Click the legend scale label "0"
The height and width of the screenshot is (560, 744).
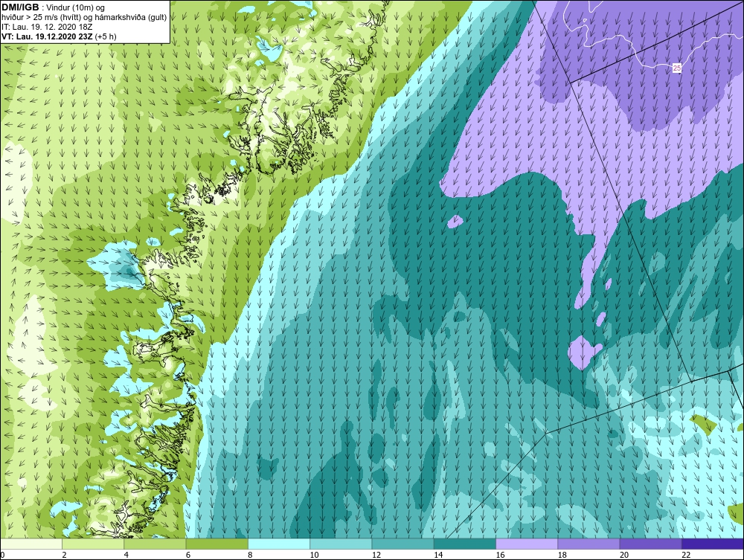point(2,556)
